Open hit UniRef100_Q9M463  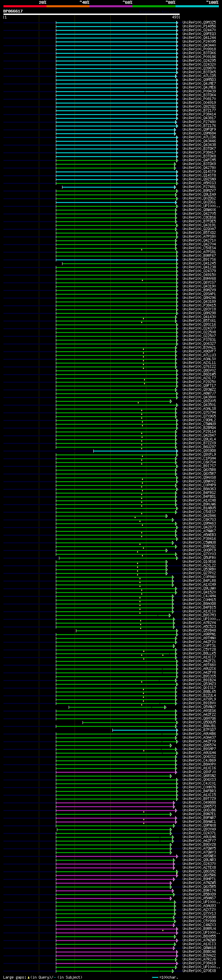click(x=199, y=524)
